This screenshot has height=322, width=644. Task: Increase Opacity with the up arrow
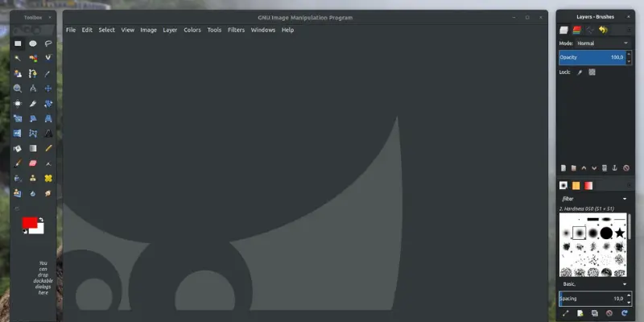[x=629, y=54]
